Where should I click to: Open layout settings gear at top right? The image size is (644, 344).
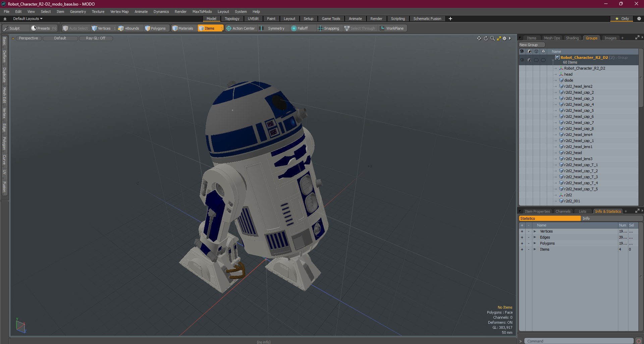click(639, 19)
